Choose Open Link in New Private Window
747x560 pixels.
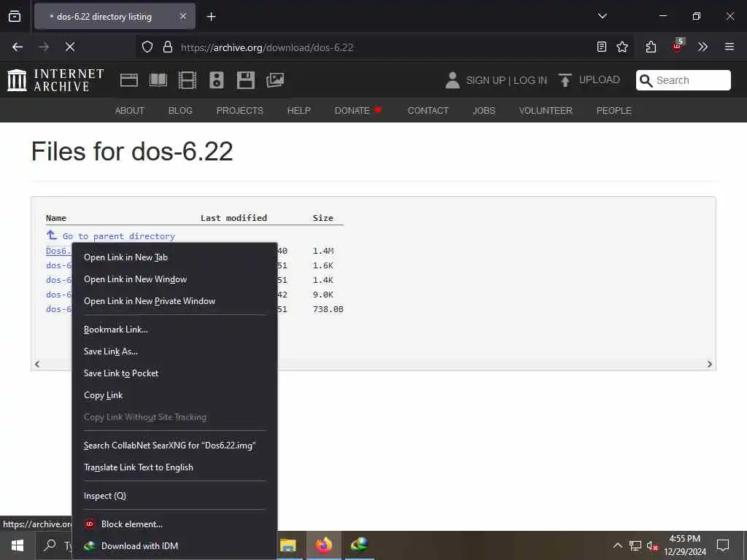[174, 301]
